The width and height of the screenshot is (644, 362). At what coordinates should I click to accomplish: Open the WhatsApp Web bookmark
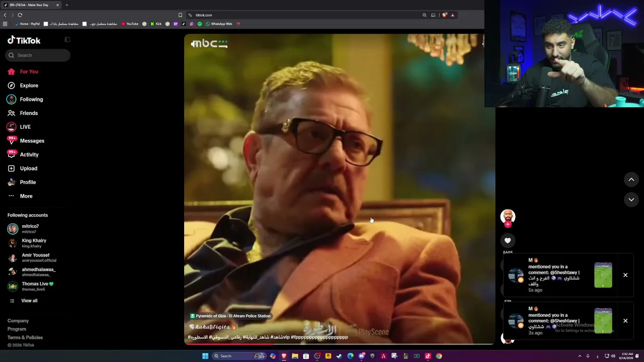point(219,24)
